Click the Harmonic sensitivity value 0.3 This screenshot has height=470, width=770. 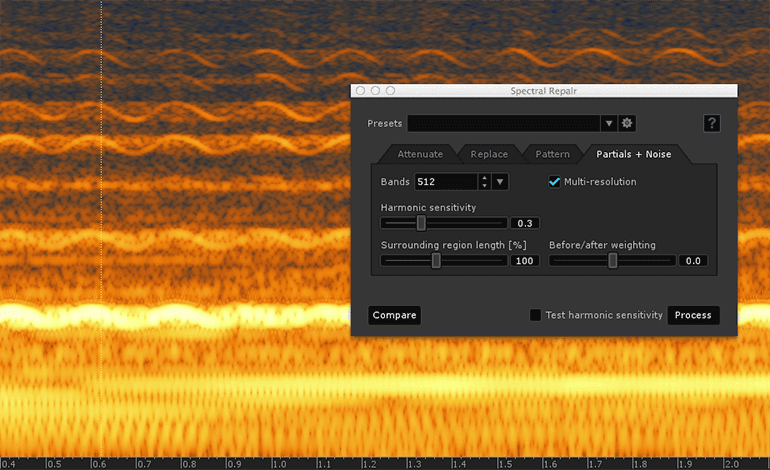tap(525, 223)
